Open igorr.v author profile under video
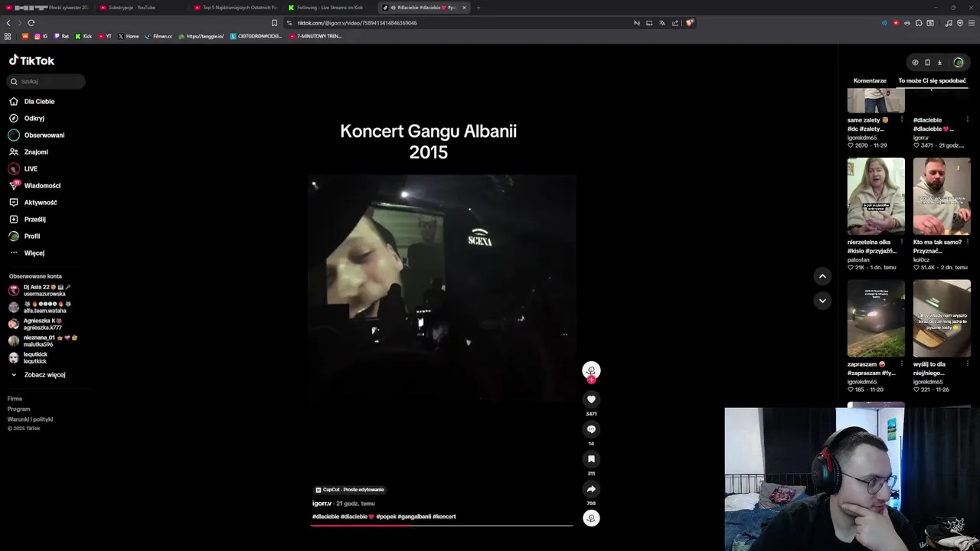Image resolution: width=980 pixels, height=551 pixels. (x=322, y=504)
